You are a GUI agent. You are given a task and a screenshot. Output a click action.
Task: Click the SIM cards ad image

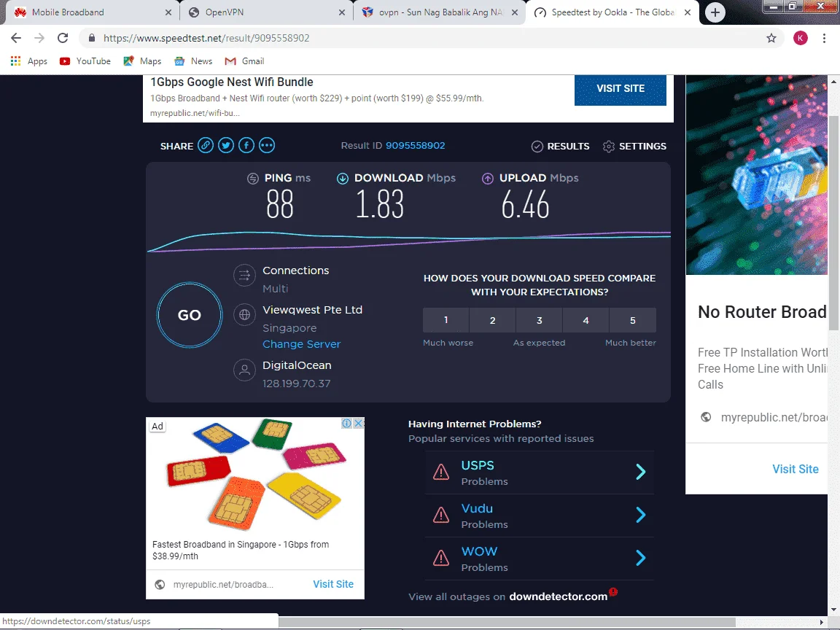(255, 477)
